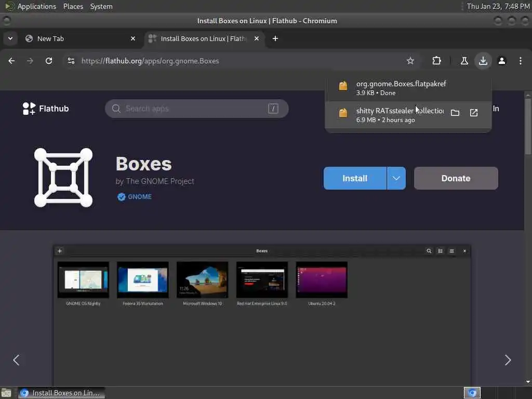Click taskbar Install Boxes window button

click(61, 393)
